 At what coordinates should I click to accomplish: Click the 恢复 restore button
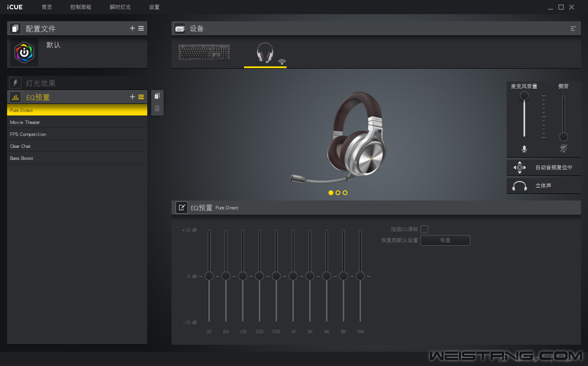[445, 240]
